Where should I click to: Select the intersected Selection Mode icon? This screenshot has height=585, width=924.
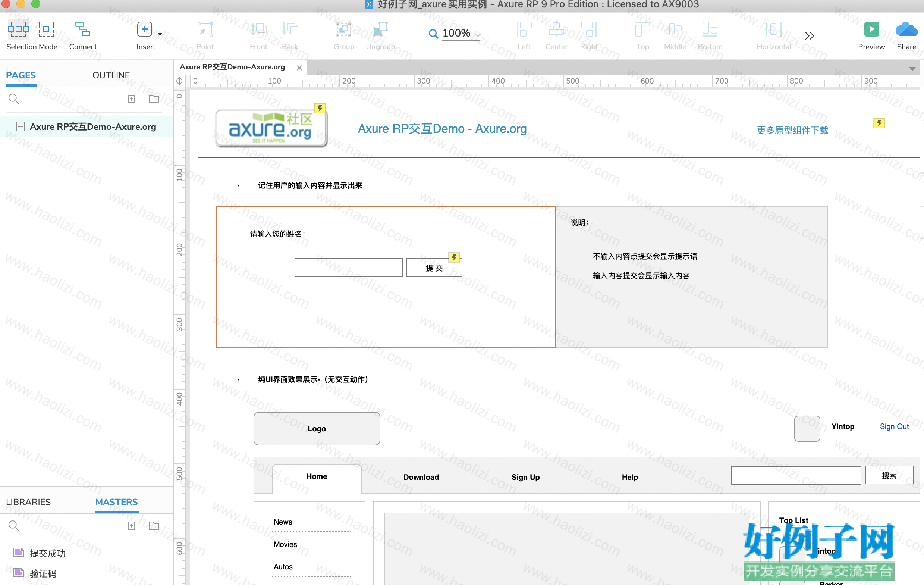18,29
